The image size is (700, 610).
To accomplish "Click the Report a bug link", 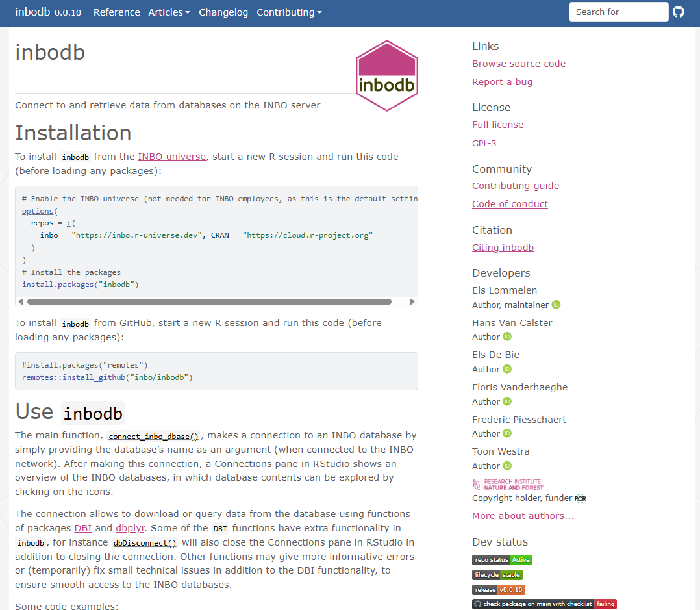I will point(502,82).
